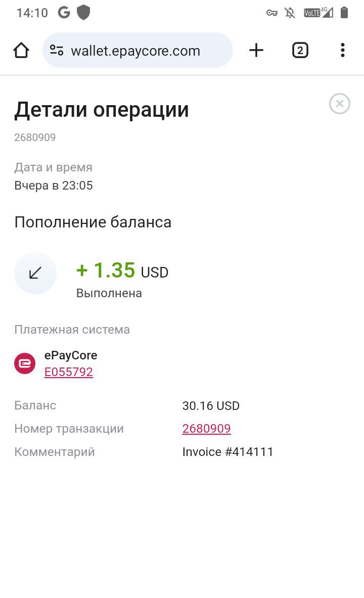Open a new tab with plus icon
The image size is (364, 598).
pyautogui.click(x=256, y=51)
